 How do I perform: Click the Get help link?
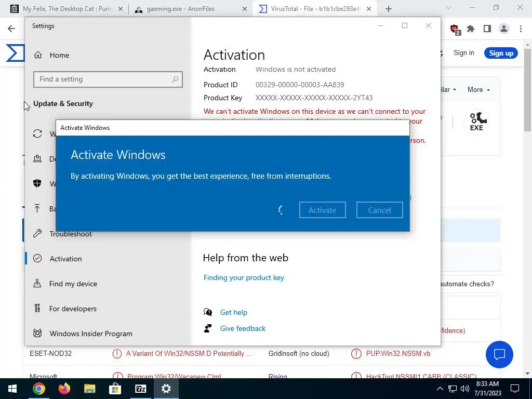click(234, 312)
